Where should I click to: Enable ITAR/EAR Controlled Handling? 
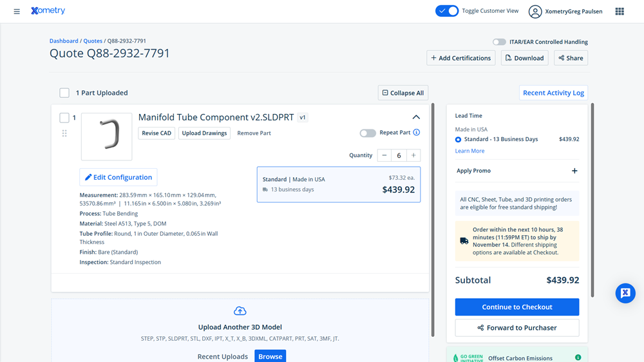499,42
